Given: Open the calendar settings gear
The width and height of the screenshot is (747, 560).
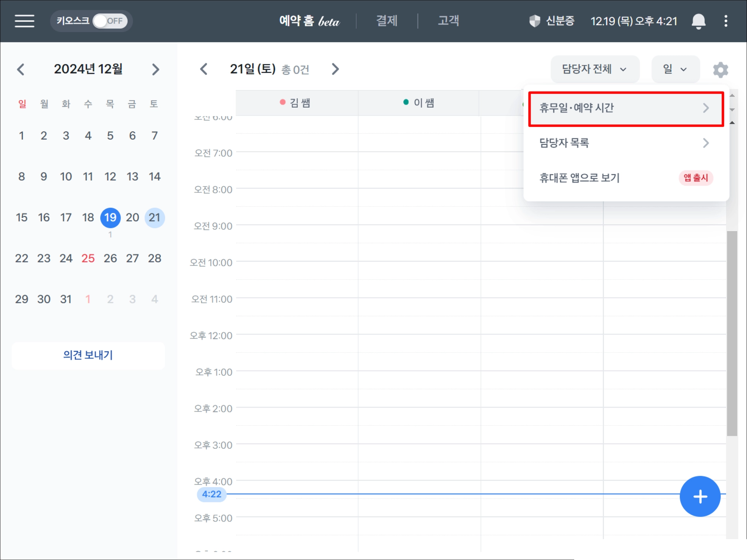Looking at the screenshot, I should point(720,69).
